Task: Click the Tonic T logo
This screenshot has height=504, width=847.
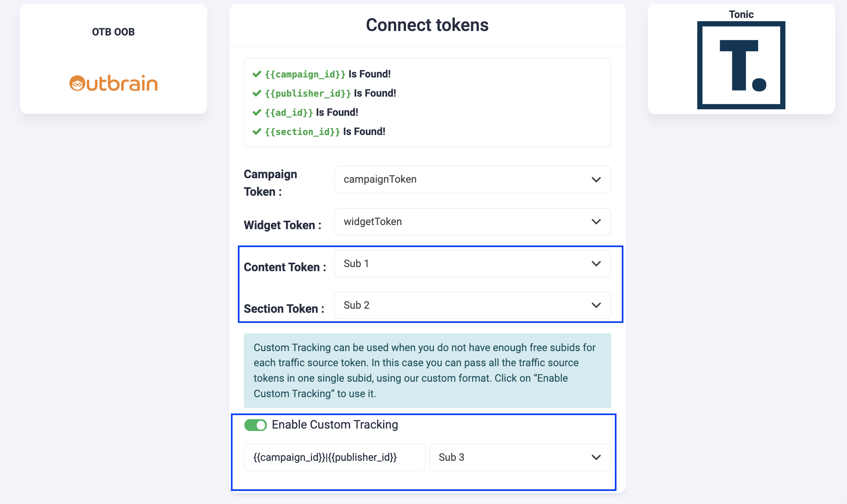Action: pos(741,65)
